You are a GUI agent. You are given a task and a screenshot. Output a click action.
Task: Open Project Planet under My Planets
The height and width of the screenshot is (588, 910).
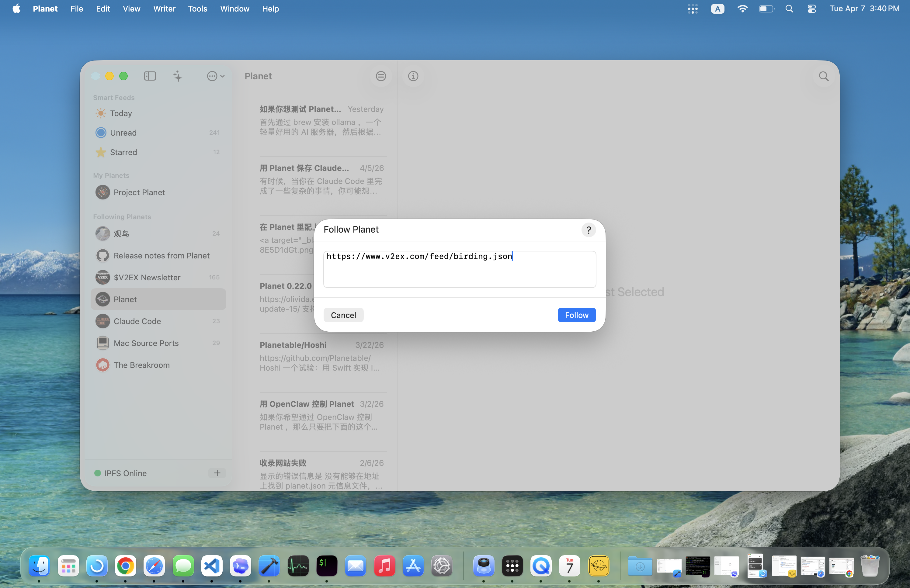tap(139, 192)
